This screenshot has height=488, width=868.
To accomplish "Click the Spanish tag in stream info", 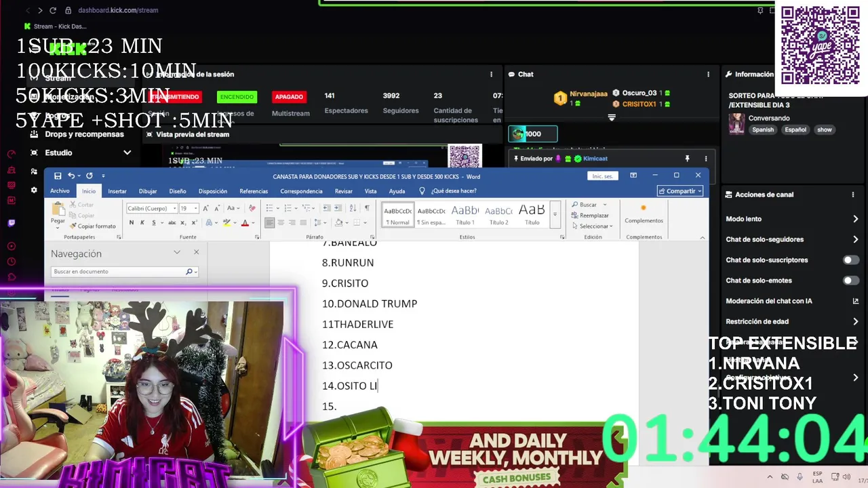I will 762,130.
